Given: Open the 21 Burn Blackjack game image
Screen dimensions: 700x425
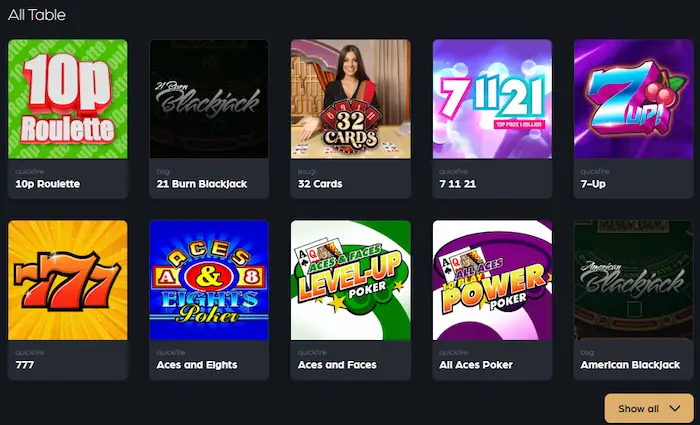Looking at the screenshot, I should click(x=209, y=99).
